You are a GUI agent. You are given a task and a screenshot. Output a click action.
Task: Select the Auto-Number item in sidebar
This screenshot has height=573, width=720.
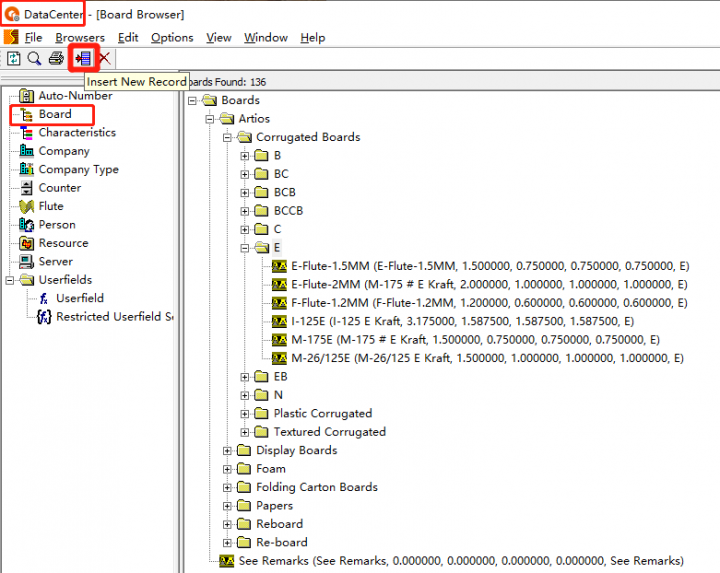click(x=75, y=96)
